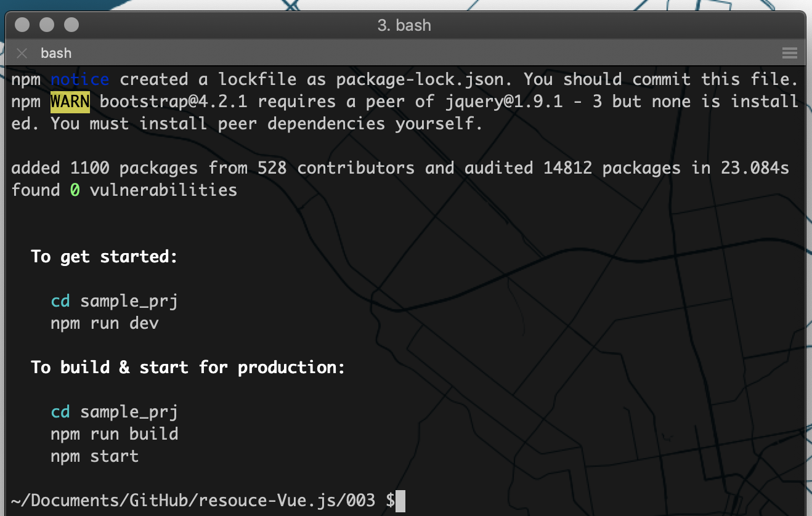Click the "To get started:" heading
The image size is (812, 516).
(105, 257)
